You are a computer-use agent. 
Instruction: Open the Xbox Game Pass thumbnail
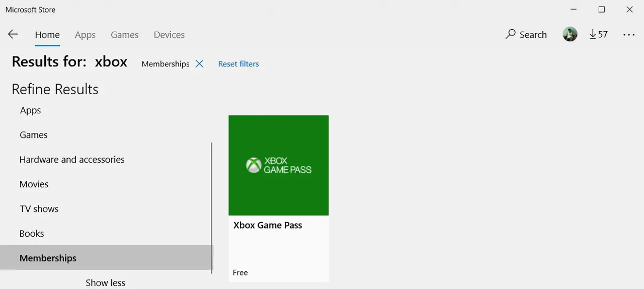tap(278, 165)
